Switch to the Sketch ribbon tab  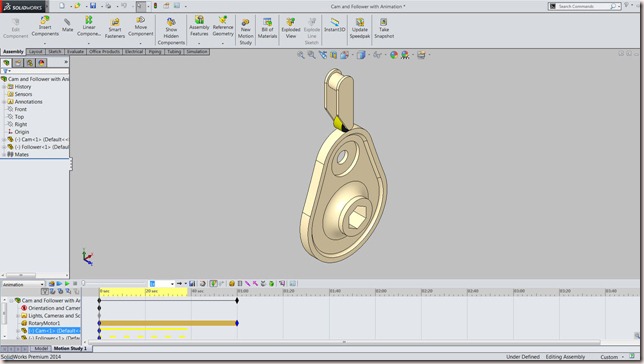55,52
